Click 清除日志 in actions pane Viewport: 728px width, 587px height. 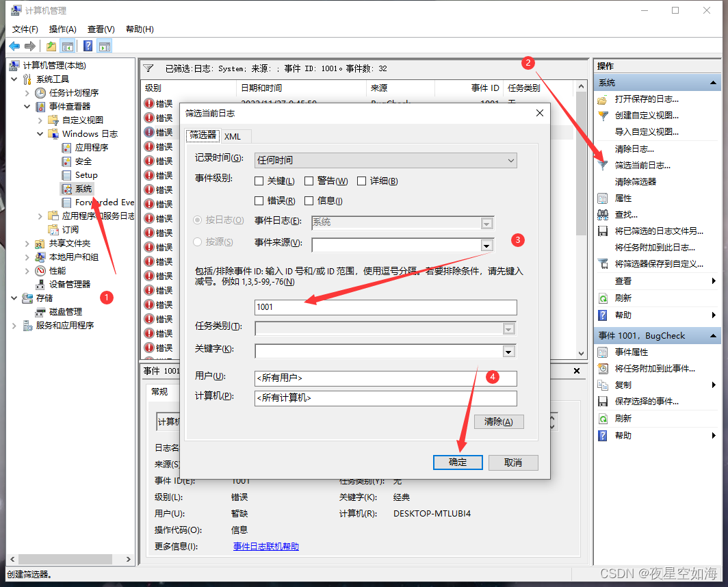click(634, 149)
